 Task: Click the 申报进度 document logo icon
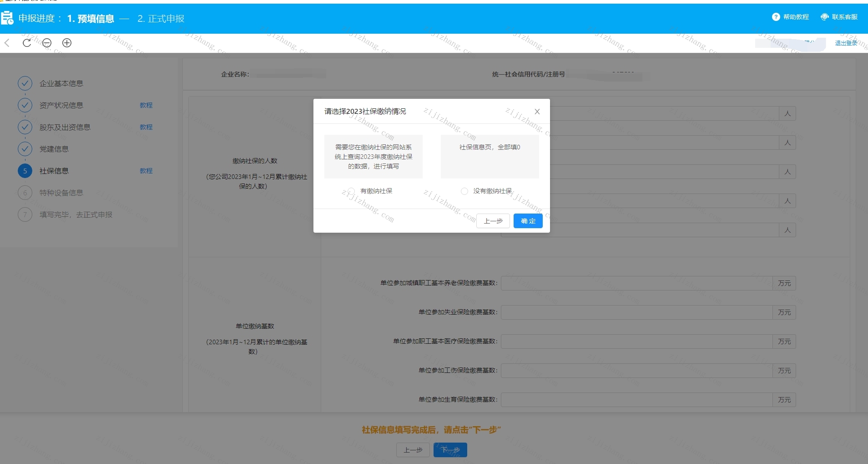7,18
